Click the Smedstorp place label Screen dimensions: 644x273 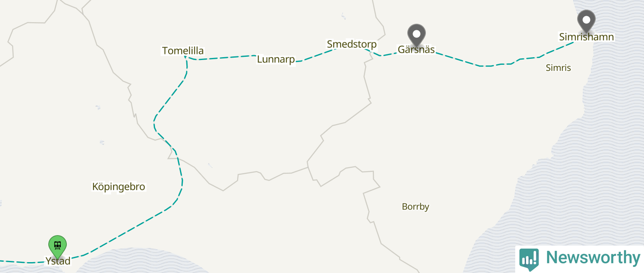pyautogui.click(x=352, y=44)
